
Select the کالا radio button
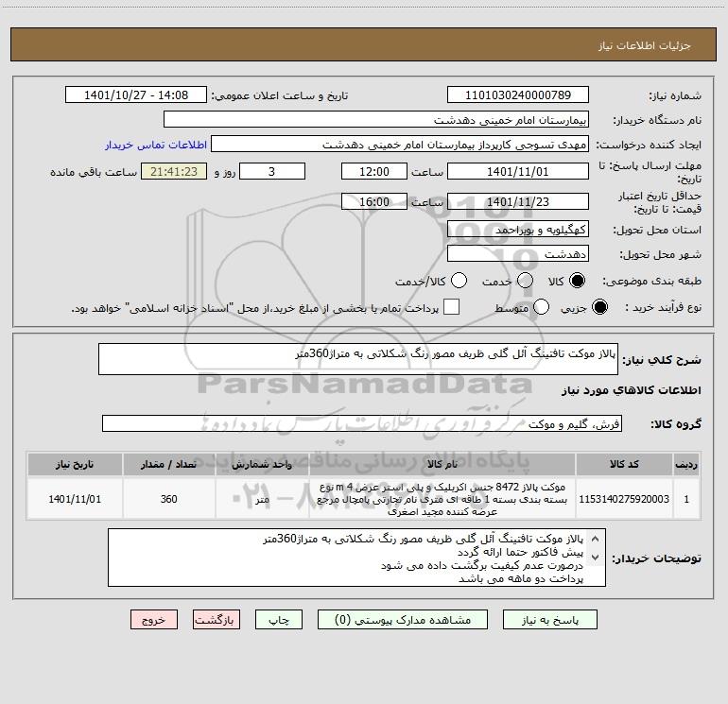577,281
